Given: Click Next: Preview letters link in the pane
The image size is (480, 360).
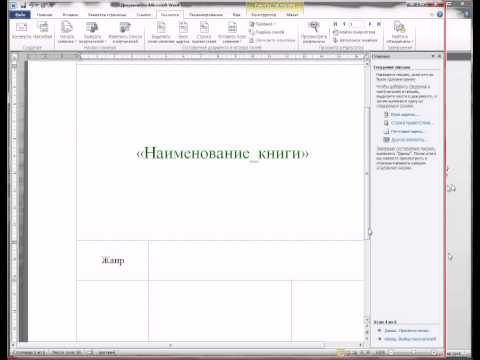Looking at the screenshot, I should (x=406, y=330).
